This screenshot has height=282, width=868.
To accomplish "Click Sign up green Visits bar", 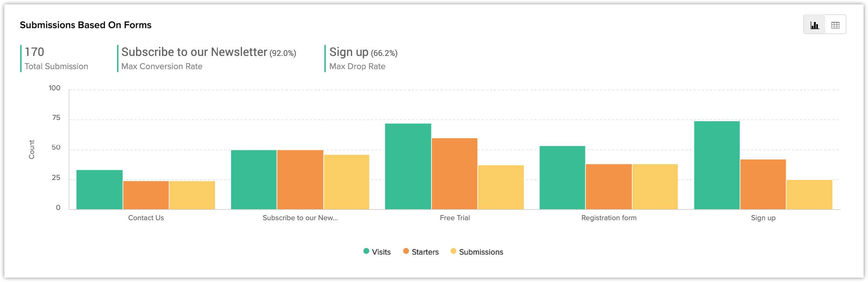I will tap(717, 165).
